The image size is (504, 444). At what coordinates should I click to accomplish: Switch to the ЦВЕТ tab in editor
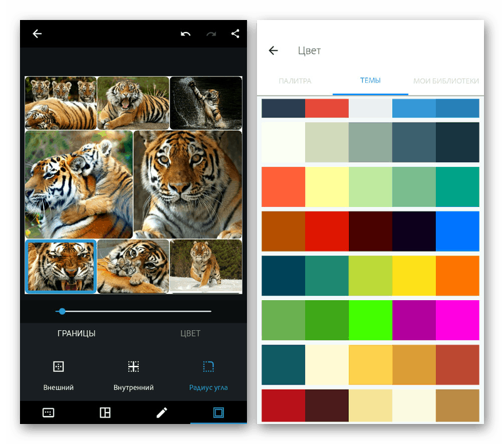click(x=190, y=333)
